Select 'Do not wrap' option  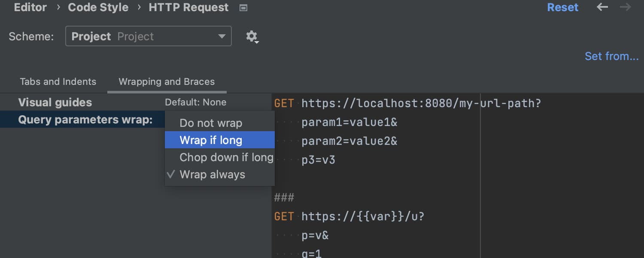[x=211, y=123]
